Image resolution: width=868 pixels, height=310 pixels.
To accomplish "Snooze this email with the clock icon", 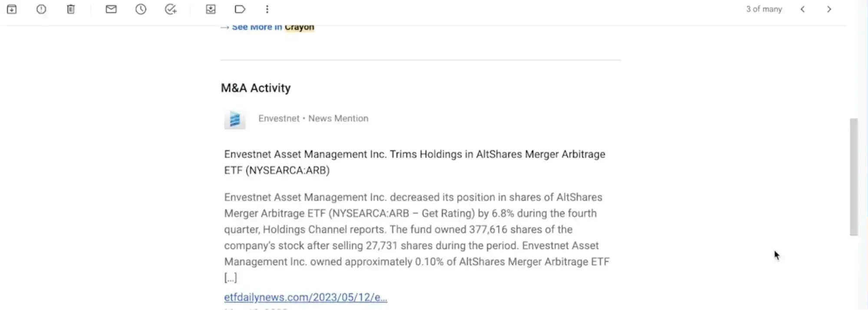I will coord(141,9).
